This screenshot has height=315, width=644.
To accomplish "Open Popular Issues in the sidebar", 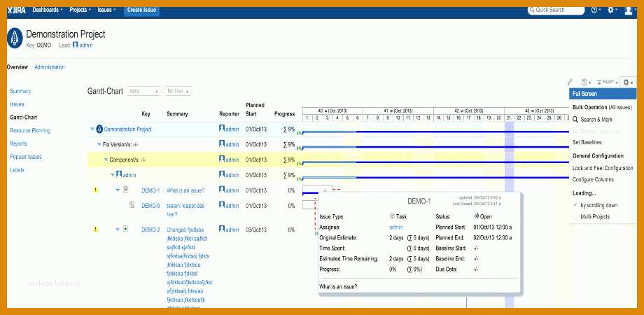I will coord(26,157).
